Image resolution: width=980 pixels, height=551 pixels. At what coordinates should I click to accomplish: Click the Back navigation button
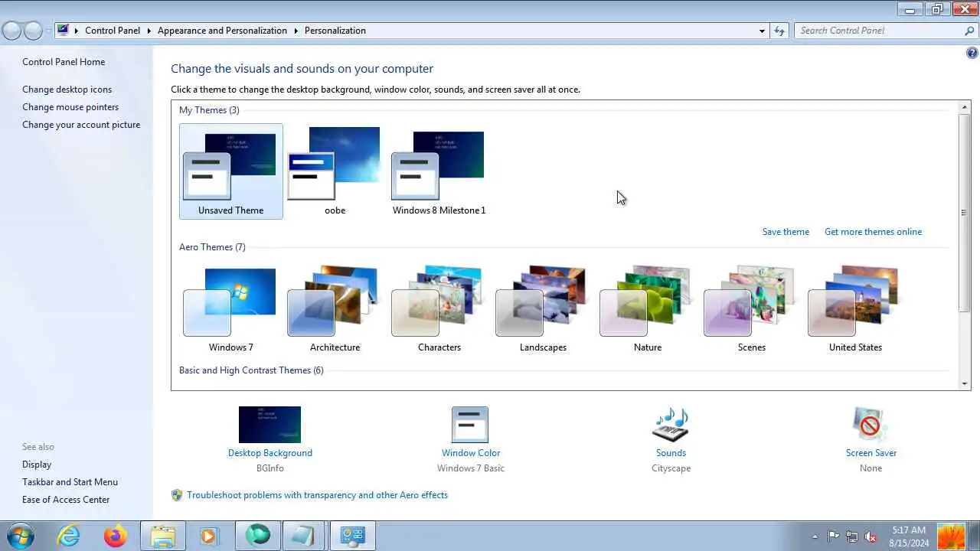(11, 31)
